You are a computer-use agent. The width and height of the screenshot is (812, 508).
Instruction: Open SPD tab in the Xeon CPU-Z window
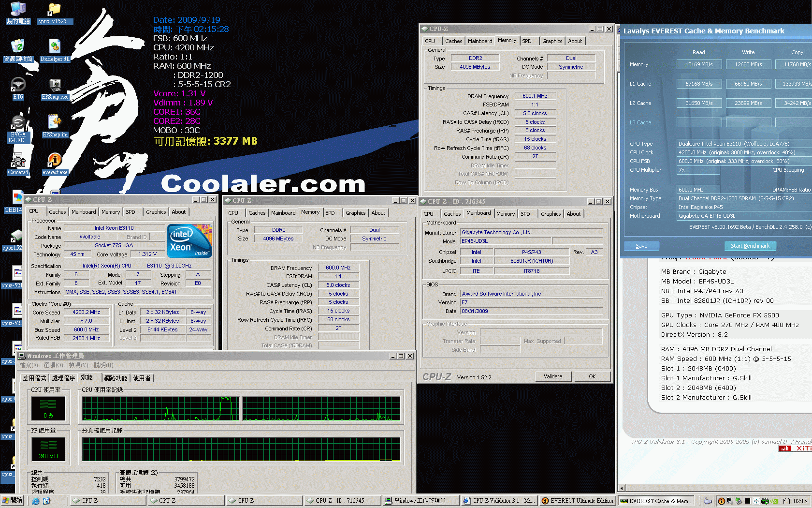click(130, 212)
